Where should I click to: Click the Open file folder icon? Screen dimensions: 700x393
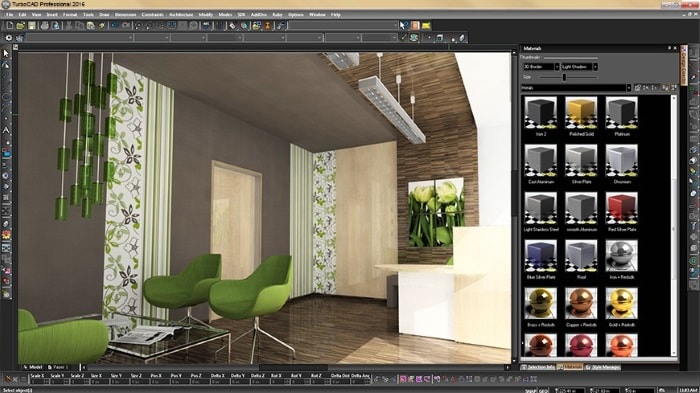pyautogui.click(x=21, y=26)
